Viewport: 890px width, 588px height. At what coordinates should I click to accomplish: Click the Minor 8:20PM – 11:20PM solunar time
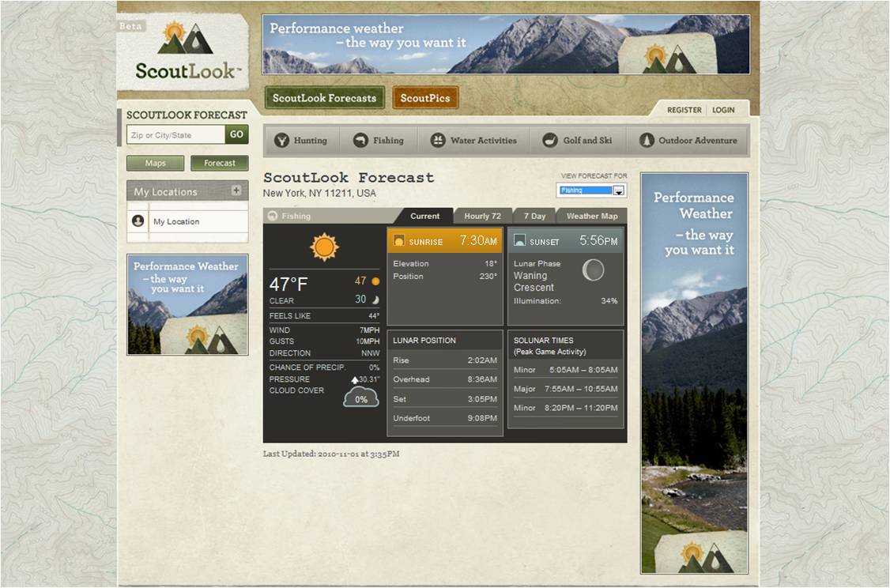(x=565, y=408)
